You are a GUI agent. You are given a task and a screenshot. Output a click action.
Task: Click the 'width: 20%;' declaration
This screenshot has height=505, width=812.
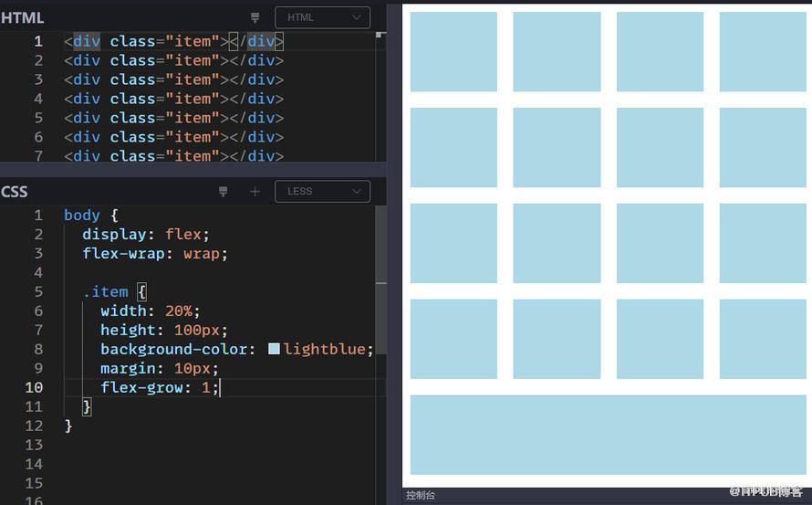(151, 311)
